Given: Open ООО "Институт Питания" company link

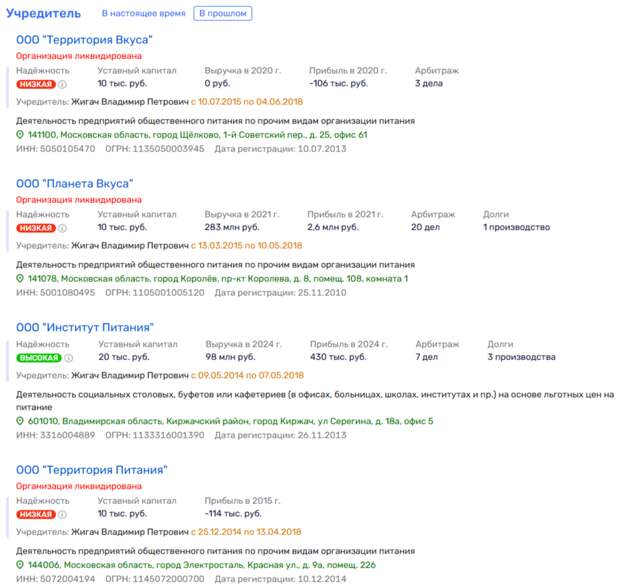Looking at the screenshot, I should 84,327.
